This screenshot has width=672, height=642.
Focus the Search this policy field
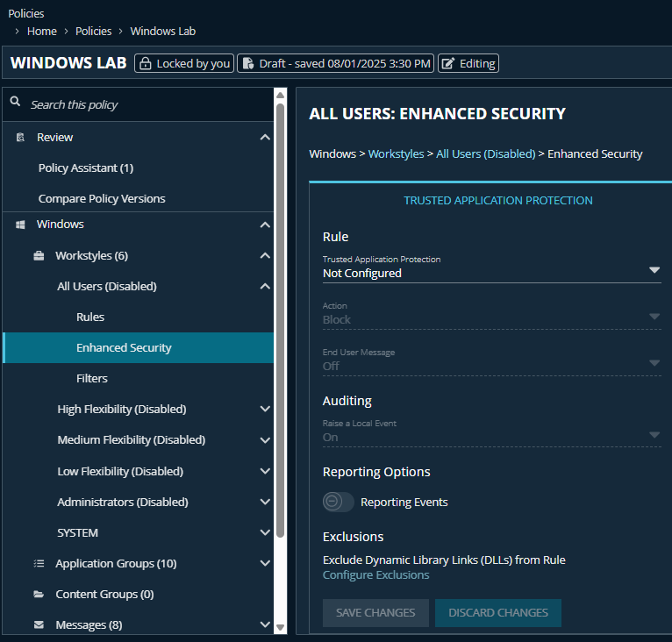pyautogui.click(x=138, y=104)
